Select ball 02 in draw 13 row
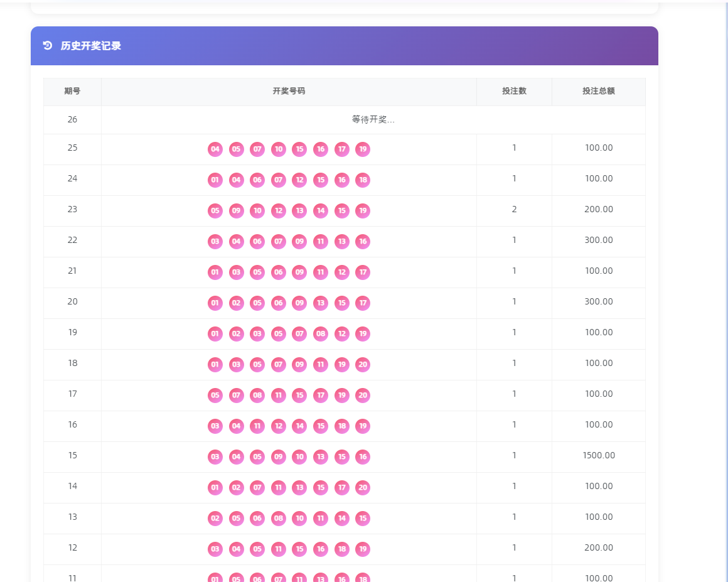 pyautogui.click(x=215, y=519)
